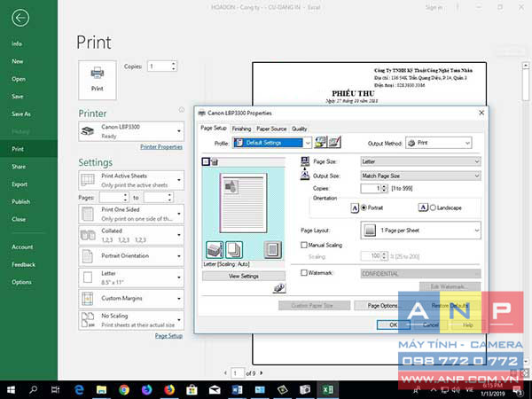
Task: Go back using the Backstage back arrow
Action: 20,18
